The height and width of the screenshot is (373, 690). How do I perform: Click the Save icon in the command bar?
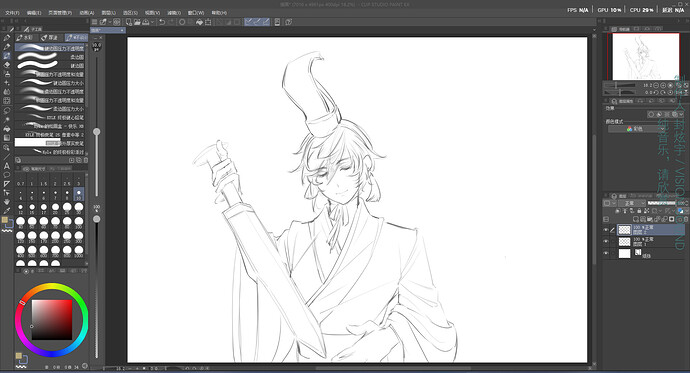(x=146, y=22)
